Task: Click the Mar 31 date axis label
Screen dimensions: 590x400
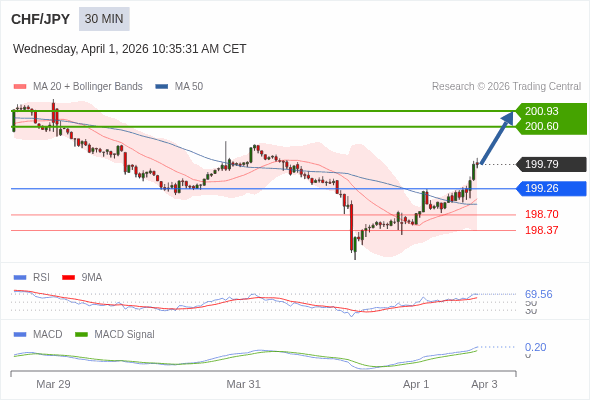Action: point(243,384)
